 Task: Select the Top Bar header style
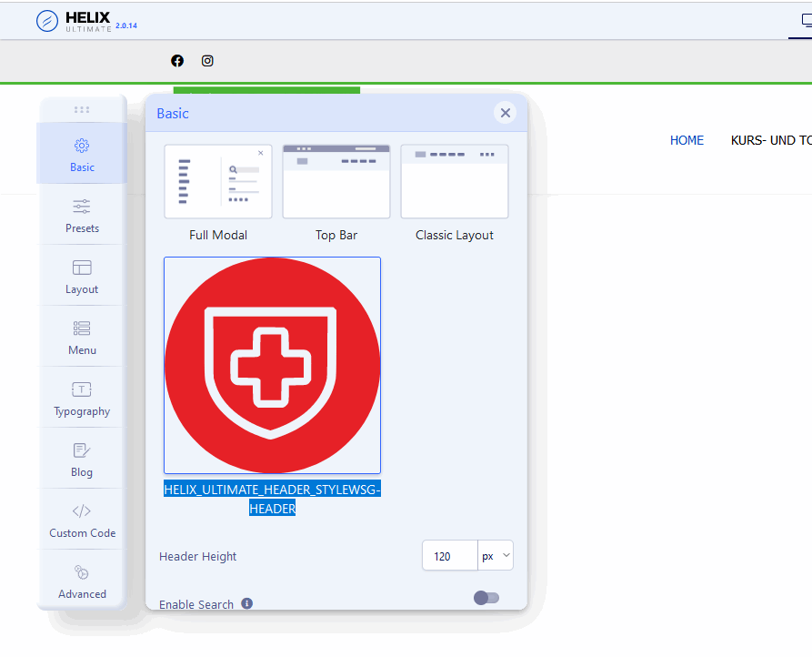point(336,182)
